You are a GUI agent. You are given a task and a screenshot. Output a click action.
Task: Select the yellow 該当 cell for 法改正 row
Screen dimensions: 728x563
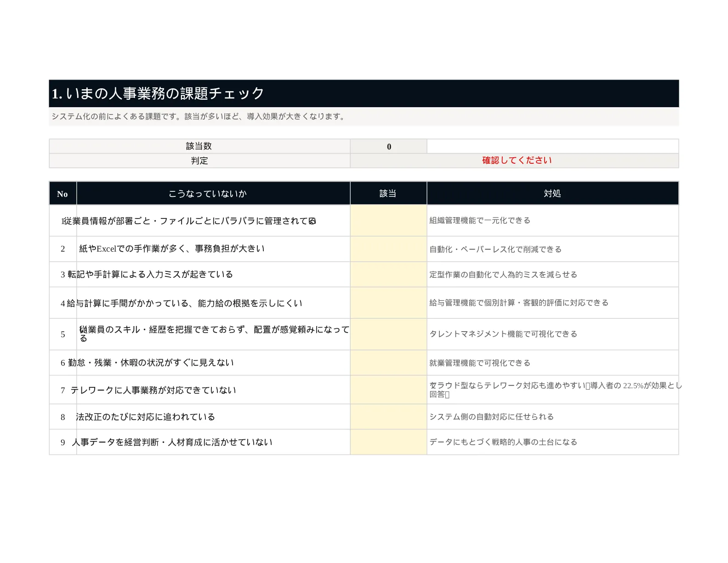[389, 417]
